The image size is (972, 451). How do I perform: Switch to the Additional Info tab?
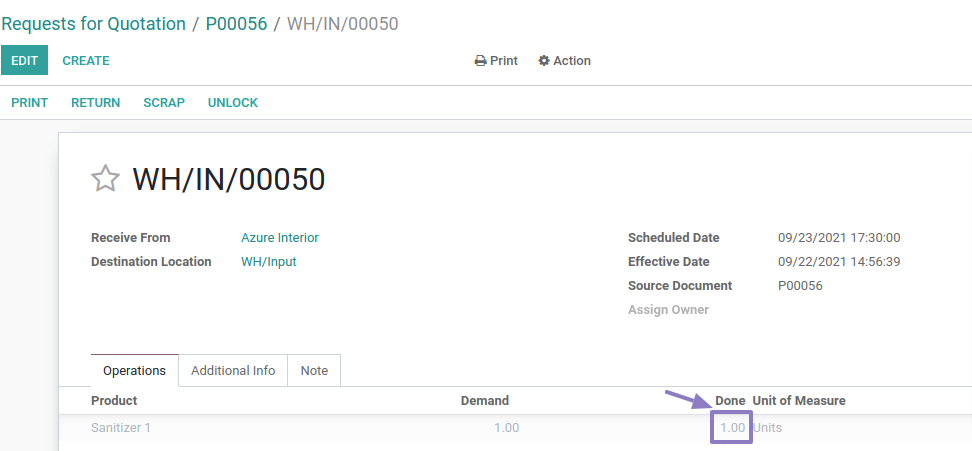pos(233,371)
